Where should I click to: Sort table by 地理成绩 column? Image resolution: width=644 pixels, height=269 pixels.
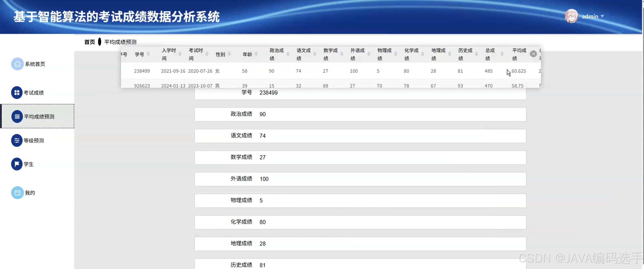pos(449,54)
